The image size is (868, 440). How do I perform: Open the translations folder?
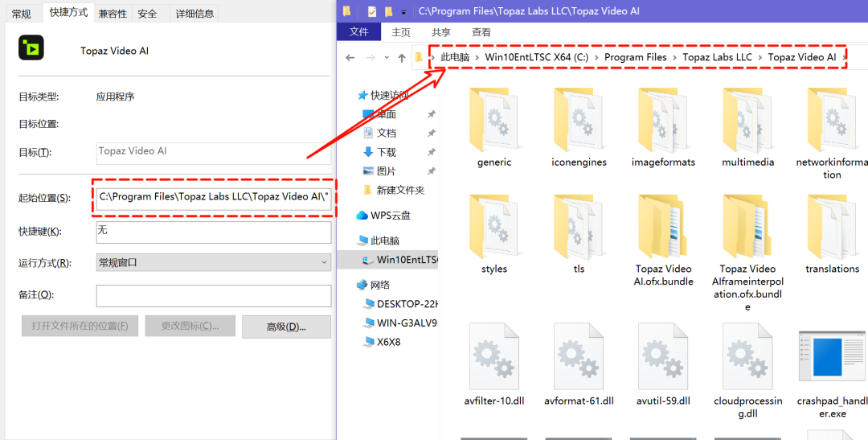coord(832,234)
